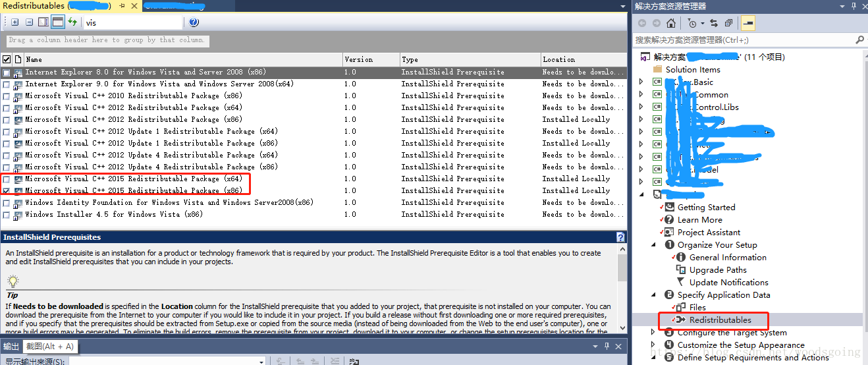Sort by the Version column header
Image resolution: width=868 pixels, height=365 pixels.
coord(371,59)
